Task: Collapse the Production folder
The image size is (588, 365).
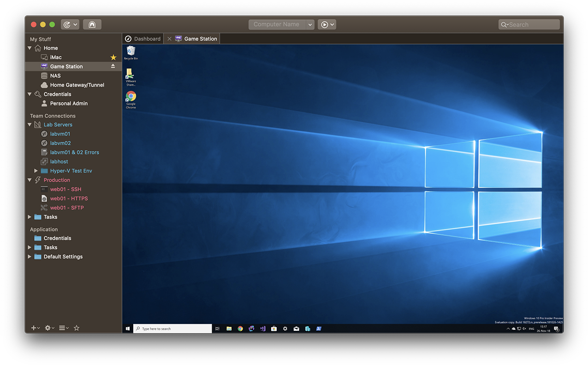Action: pos(30,180)
